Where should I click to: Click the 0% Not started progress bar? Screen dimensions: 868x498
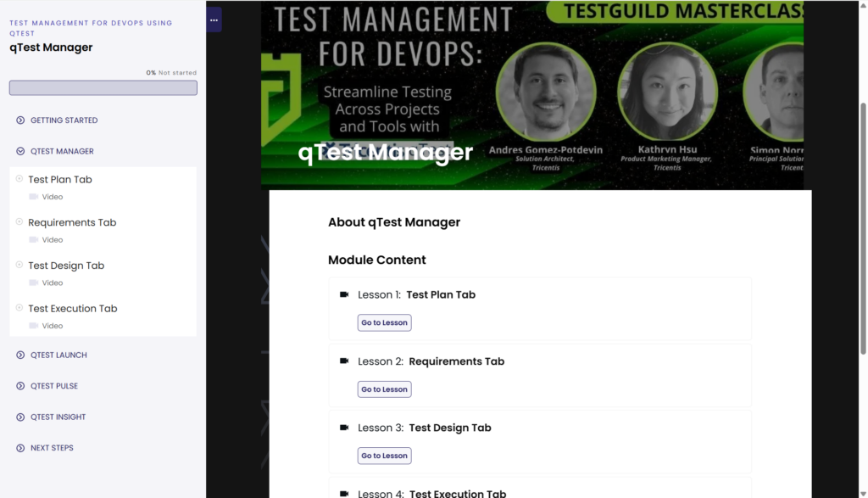click(103, 87)
